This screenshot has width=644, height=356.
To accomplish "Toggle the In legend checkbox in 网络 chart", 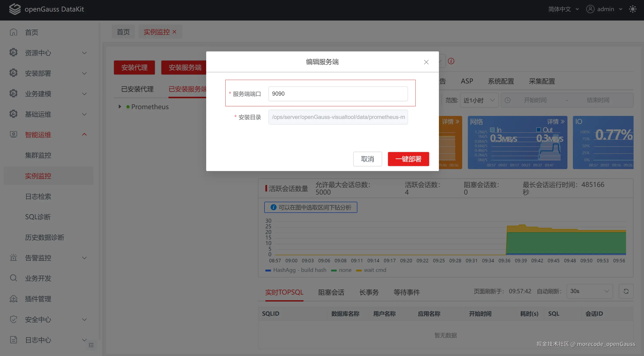I will (x=492, y=130).
